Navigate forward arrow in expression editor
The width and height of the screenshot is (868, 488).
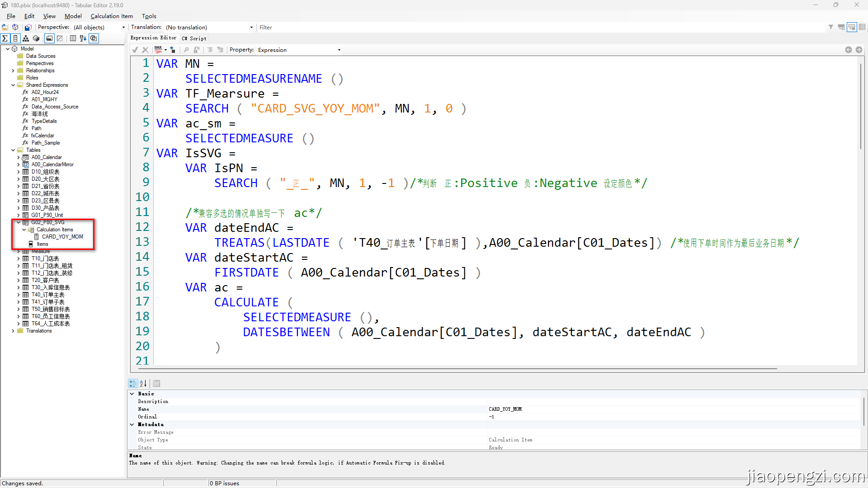tap(859, 50)
